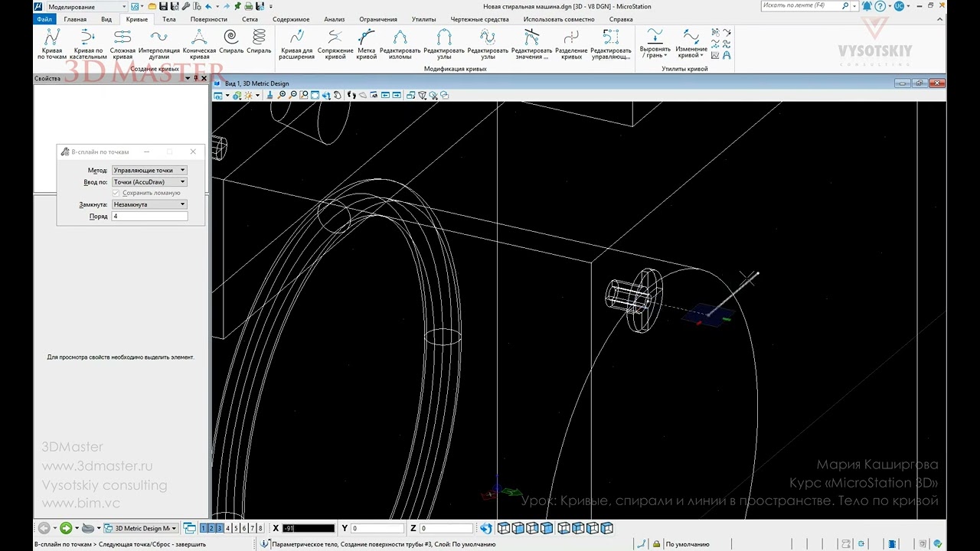The image size is (980, 551).
Task: Toggle view 2 button in view group
Action: [x=211, y=528]
